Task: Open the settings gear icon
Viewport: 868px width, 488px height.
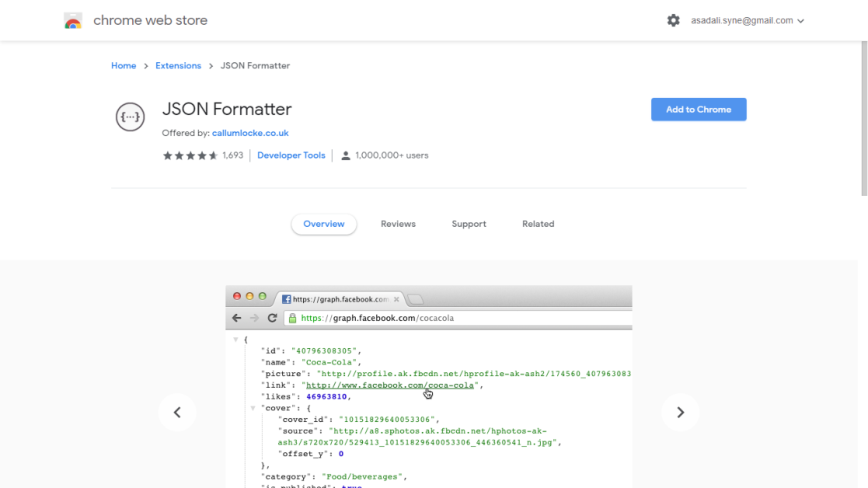Action: tap(673, 21)
